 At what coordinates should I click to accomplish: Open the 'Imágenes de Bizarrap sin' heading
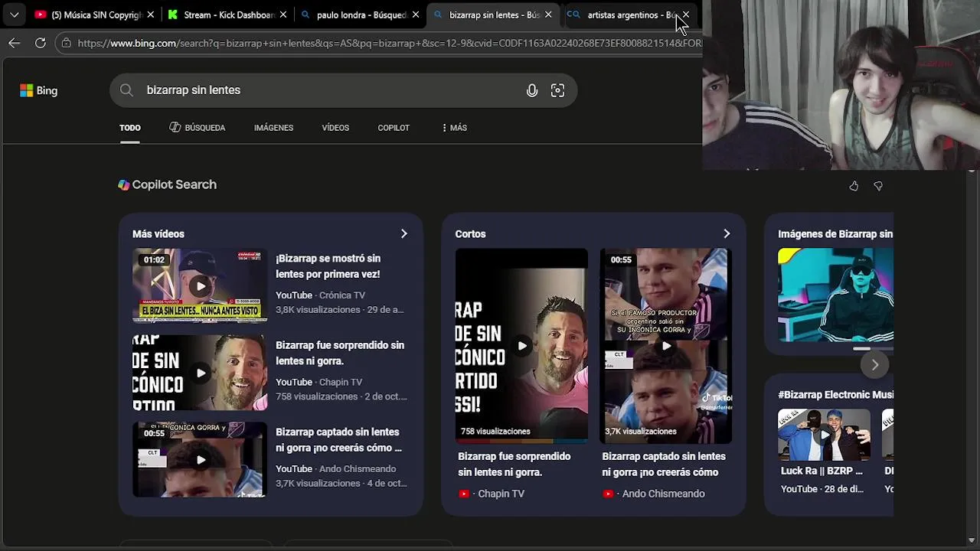coord(835,234)
